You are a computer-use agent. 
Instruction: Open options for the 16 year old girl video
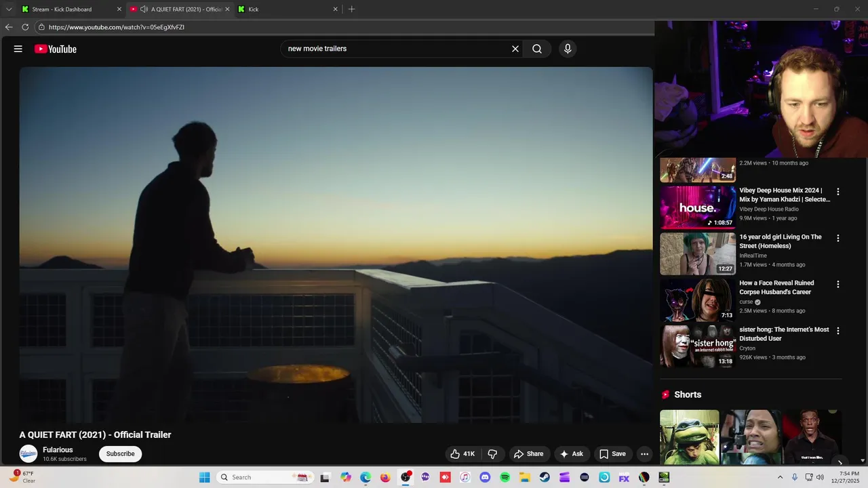(838, 239)
